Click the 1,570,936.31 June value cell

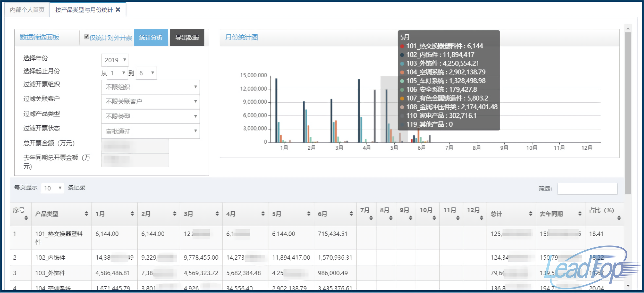coord(335,258)
